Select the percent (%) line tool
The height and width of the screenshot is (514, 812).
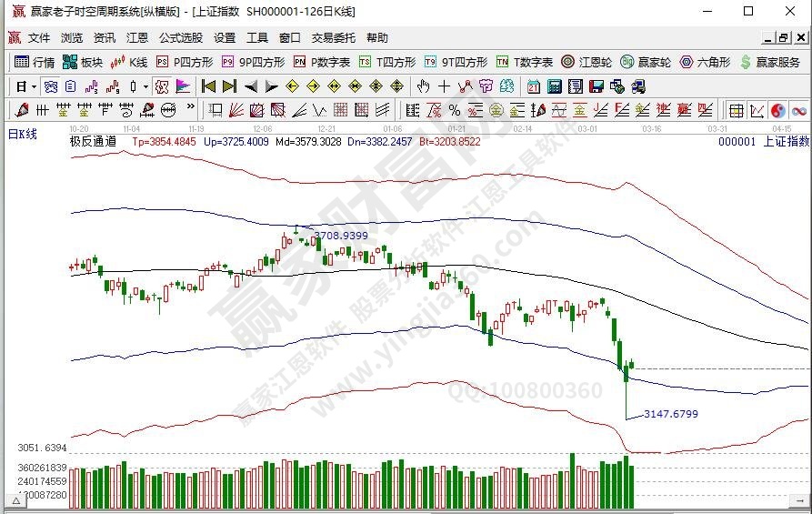(454, 110)
